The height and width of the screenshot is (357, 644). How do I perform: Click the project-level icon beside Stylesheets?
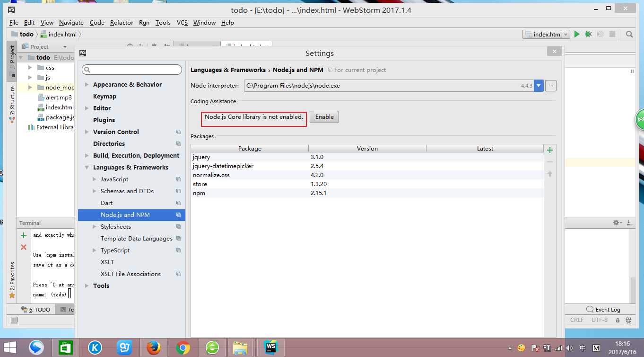click(178, 227)
